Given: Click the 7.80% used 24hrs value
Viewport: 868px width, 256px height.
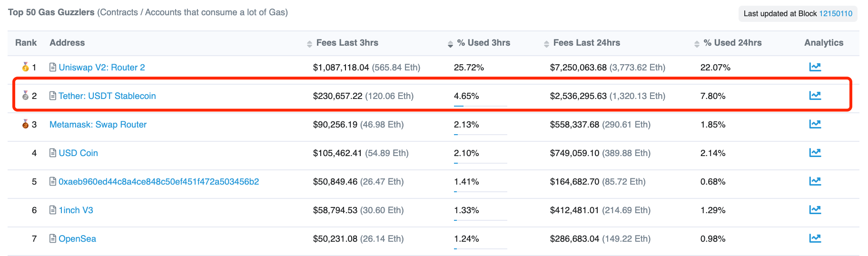Looking at the screenshot, I should coord(713,96).
